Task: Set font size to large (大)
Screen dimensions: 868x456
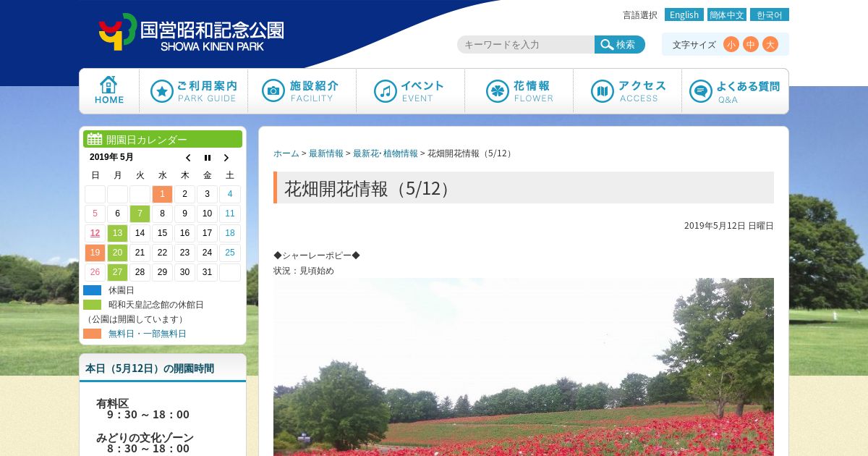Action: [x=770, y=45]
